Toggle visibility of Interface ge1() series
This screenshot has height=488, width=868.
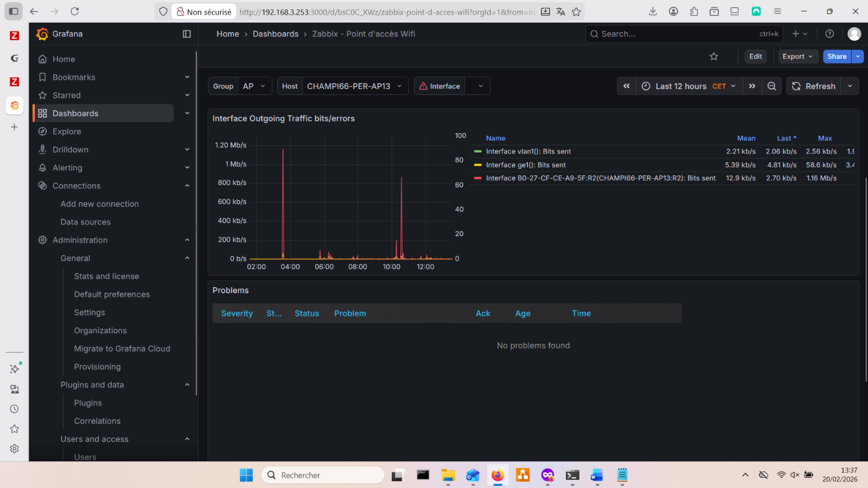pos(526,165)
